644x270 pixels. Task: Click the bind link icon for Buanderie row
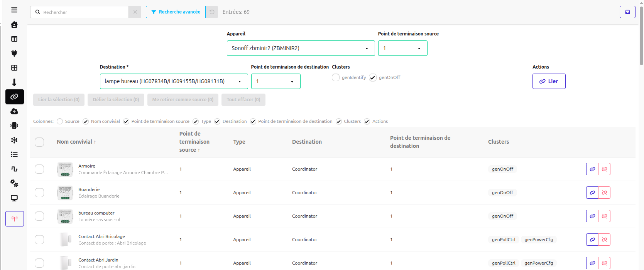coord(592,193)
